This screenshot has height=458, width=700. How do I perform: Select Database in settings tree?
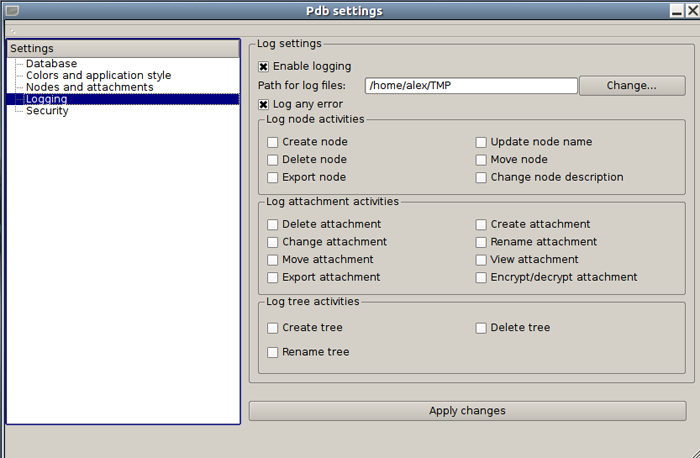pos(51,64)
